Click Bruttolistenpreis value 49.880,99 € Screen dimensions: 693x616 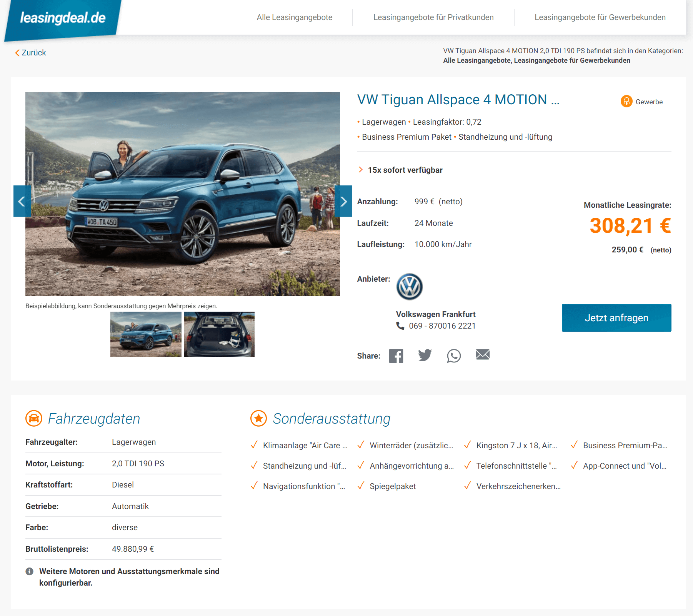(133, 549)
